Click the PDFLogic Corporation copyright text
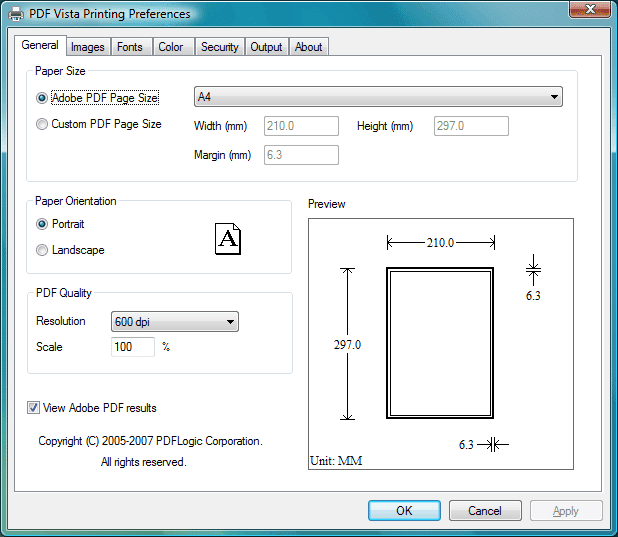 click(x=150, y=441)
